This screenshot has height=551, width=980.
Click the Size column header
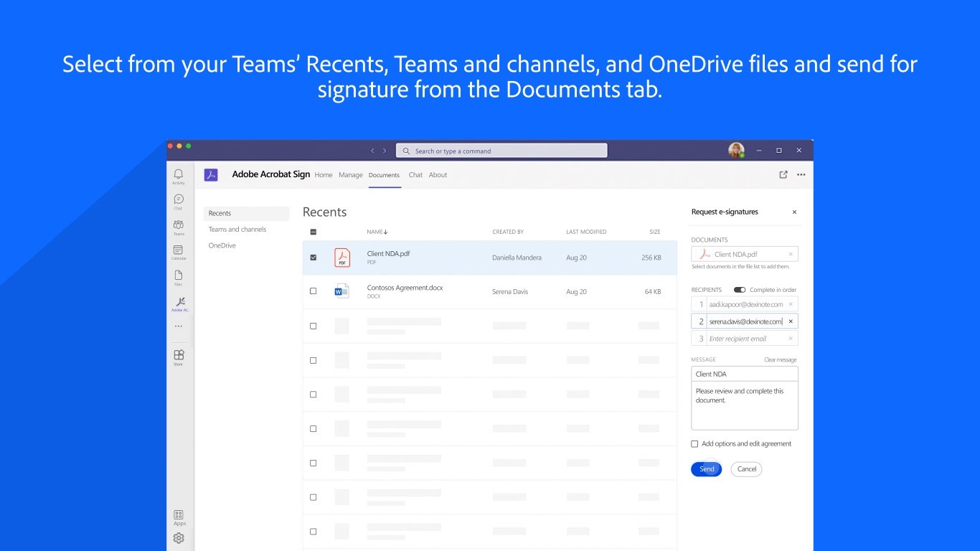[655, 232]
